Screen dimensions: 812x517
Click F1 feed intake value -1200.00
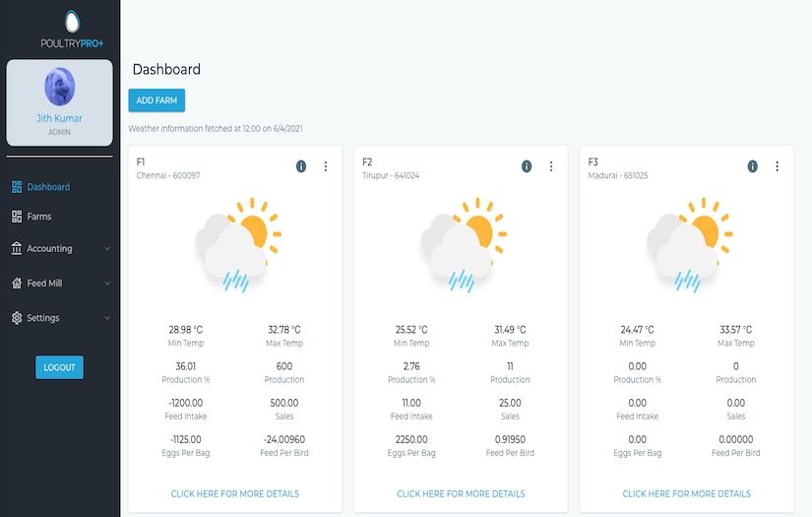(x=186, y=403)
